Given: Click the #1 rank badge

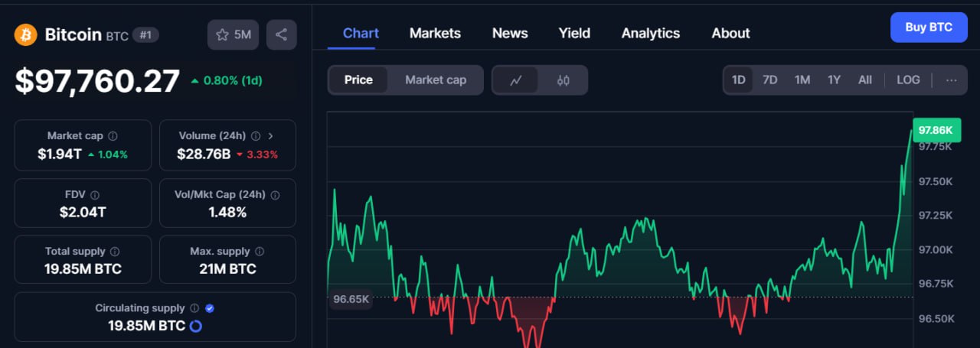Looking at the screenshot, I should pos(145,34).
